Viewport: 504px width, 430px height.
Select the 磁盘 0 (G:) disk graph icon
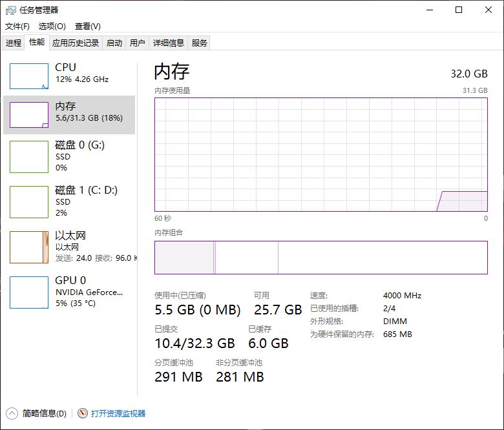pyautogui.click(x=29, y=157)
